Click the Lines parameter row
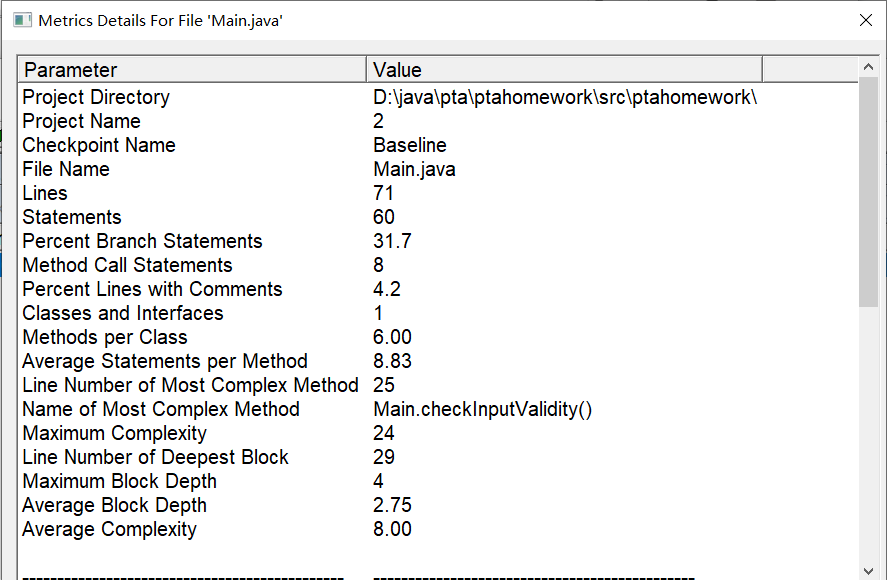 (x=45, y=193)
